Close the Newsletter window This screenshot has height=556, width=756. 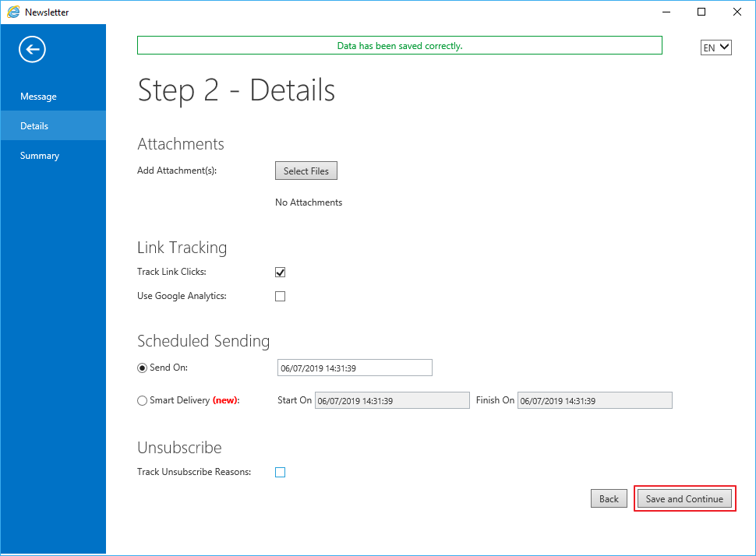tap(737, 12)
